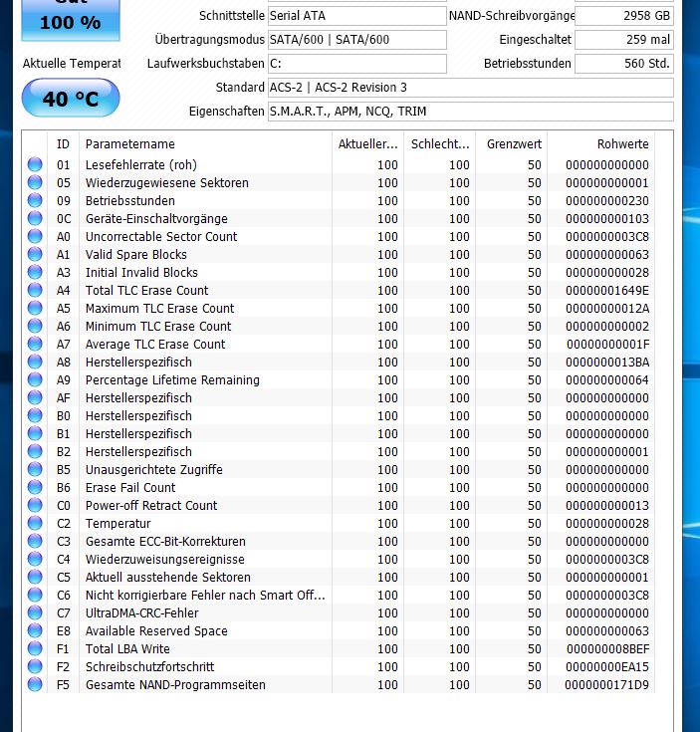Click the ID cell C6
The image size is (700, 732).
coord(64,596)
